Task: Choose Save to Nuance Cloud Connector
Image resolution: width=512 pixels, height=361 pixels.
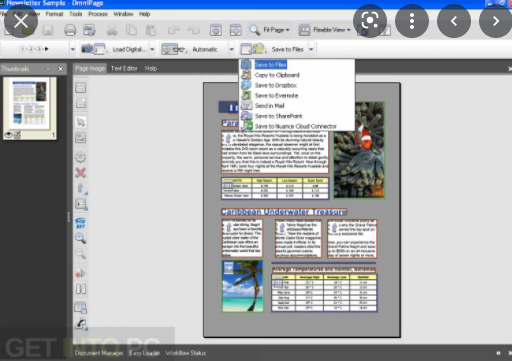Action: (x=297, y=126)
